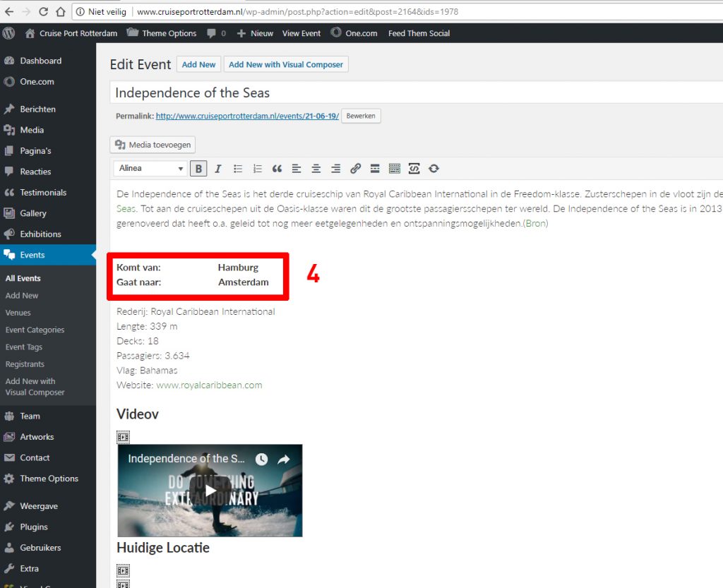
Task: Open Testimonials in the sidebar
Action: tap(48, 193)
